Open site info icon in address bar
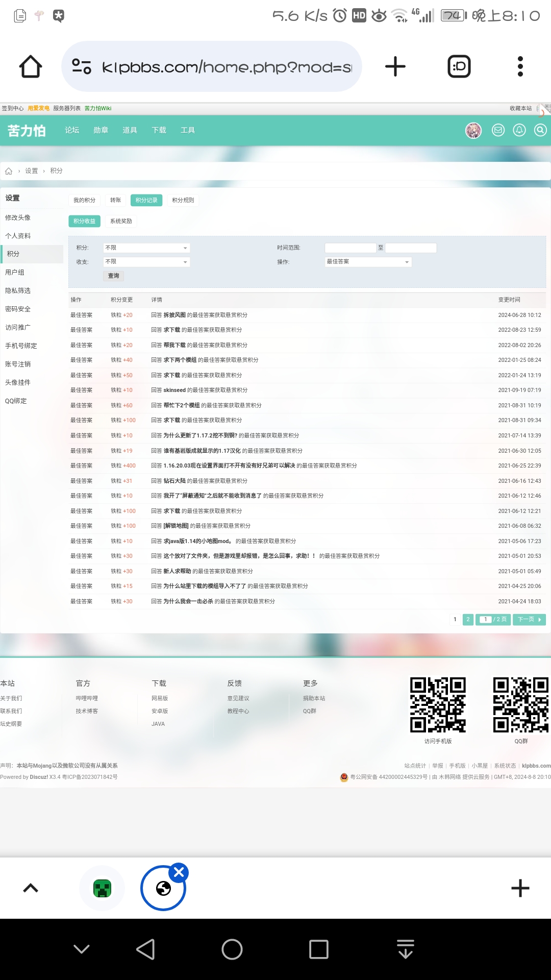This screenshot has height=980, width=551. coord(82,66)
